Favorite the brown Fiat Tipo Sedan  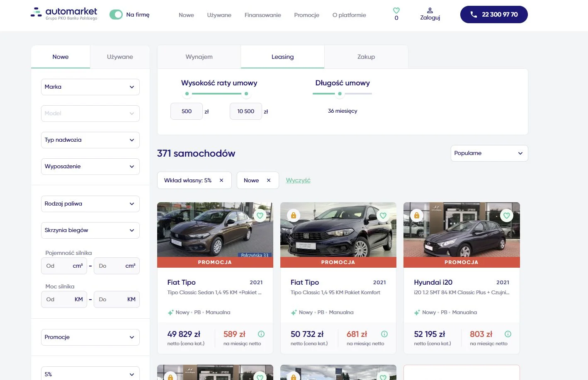coord(260,215)
